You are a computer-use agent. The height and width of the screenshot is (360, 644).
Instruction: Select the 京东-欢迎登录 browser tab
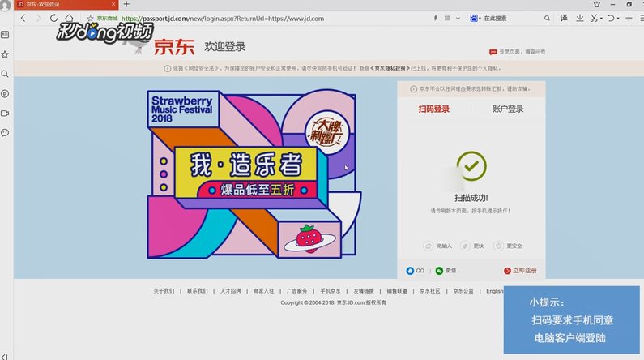click(x=66, y=5)
